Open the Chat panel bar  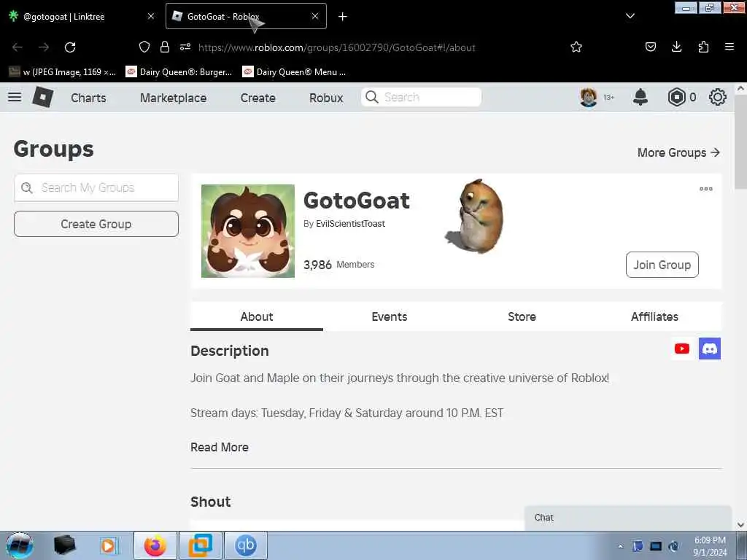point(628,518)
